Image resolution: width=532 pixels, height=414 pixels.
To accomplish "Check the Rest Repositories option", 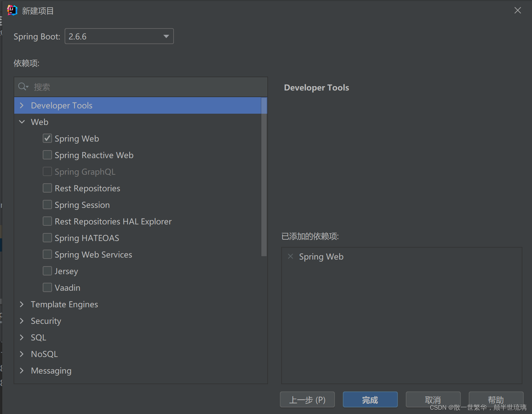I will (47, 188).
